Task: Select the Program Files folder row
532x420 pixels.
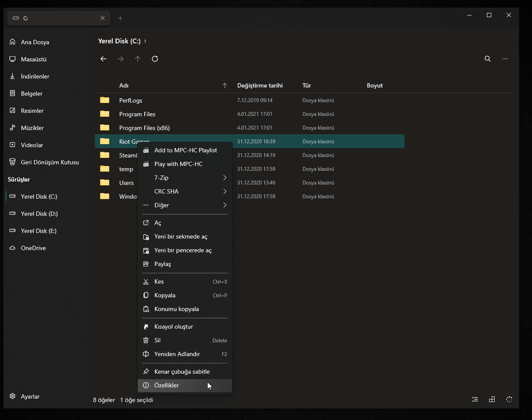Action: click(250, 114)
